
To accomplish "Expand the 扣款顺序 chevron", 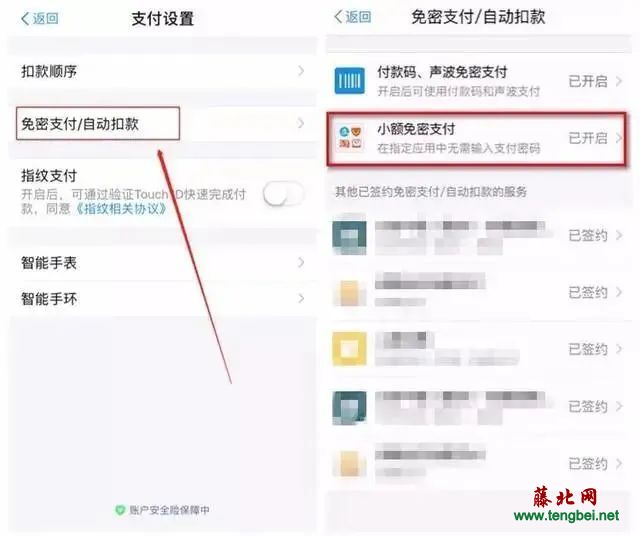I will (x=301, y=71).
